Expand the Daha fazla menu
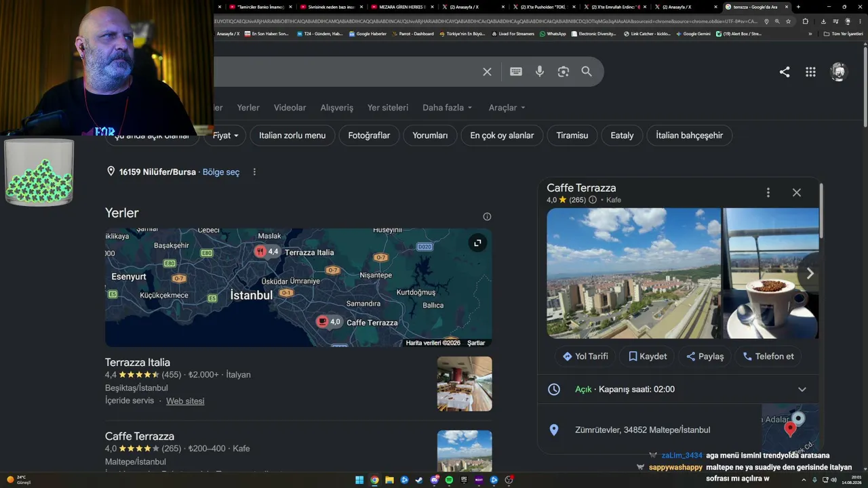The height and width of the screenshot is (488, 868). coord(448,108)
